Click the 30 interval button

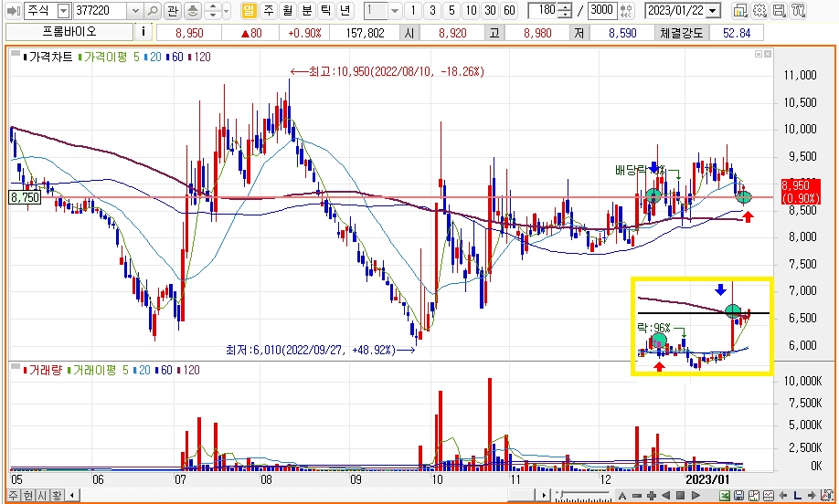point(490,10)
